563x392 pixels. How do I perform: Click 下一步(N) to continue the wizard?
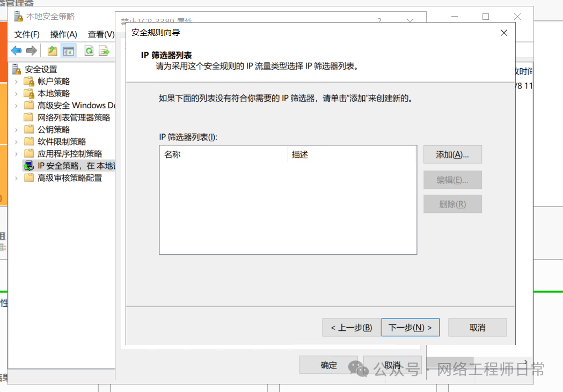coord(410,328)
